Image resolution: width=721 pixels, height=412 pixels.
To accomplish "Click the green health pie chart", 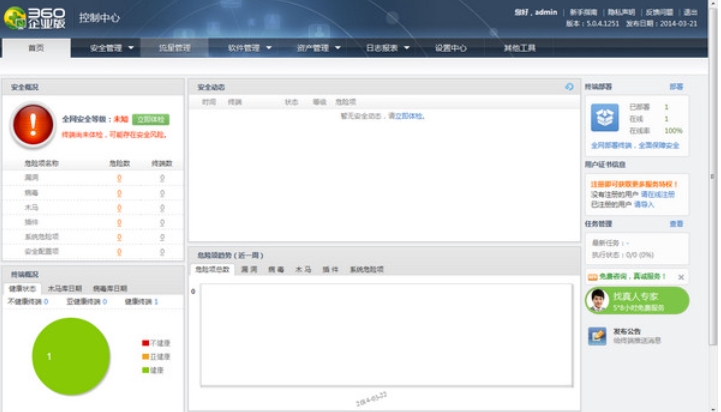I will point(71,356).
